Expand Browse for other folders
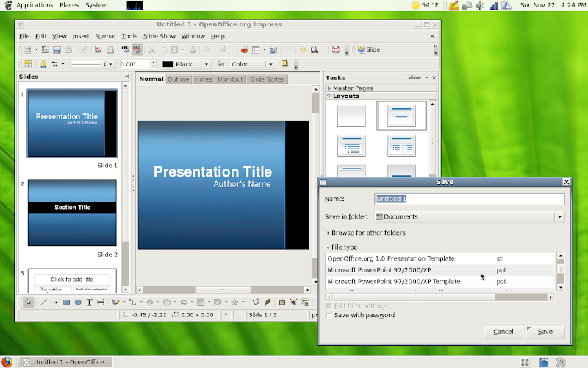The image size is (588, 368). coord(367,233)
